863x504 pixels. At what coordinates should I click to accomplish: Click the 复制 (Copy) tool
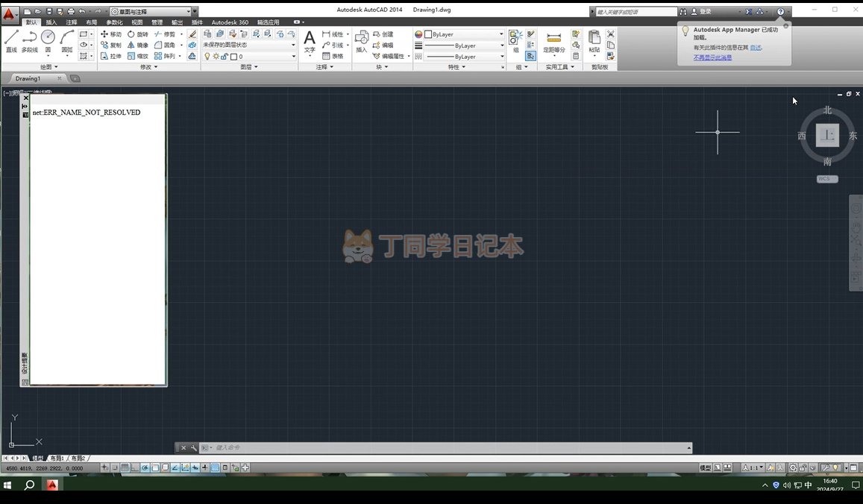coord(110,45)
